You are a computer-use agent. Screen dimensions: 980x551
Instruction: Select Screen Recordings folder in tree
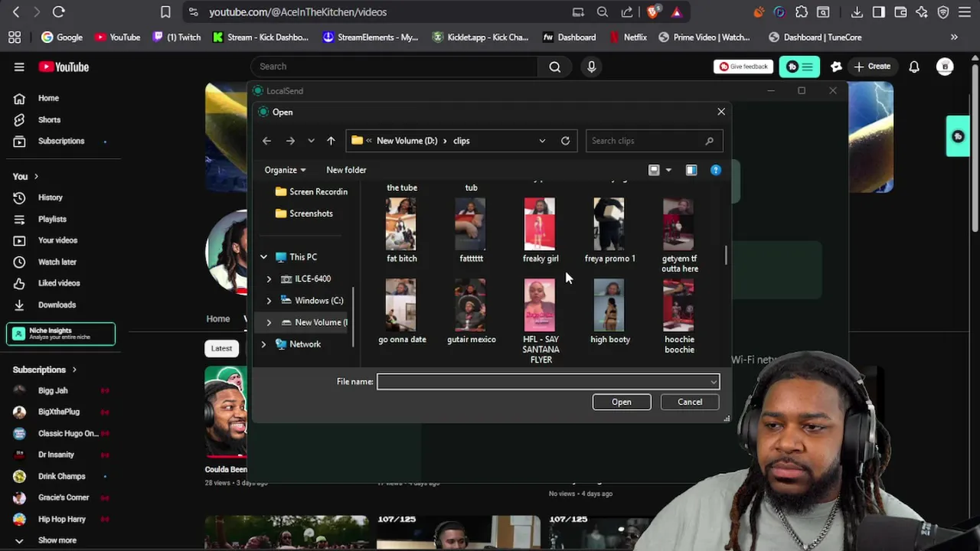click(x=312, y=192)
